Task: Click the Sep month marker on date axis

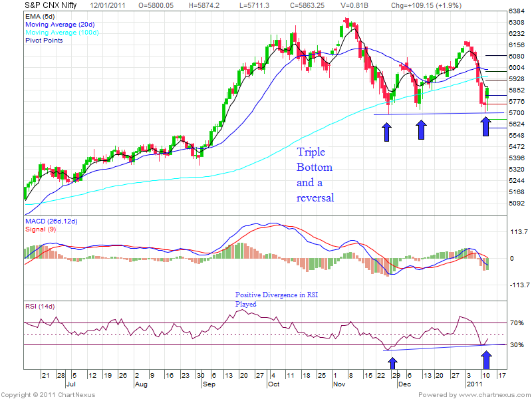Action: (x=209, y=384)
